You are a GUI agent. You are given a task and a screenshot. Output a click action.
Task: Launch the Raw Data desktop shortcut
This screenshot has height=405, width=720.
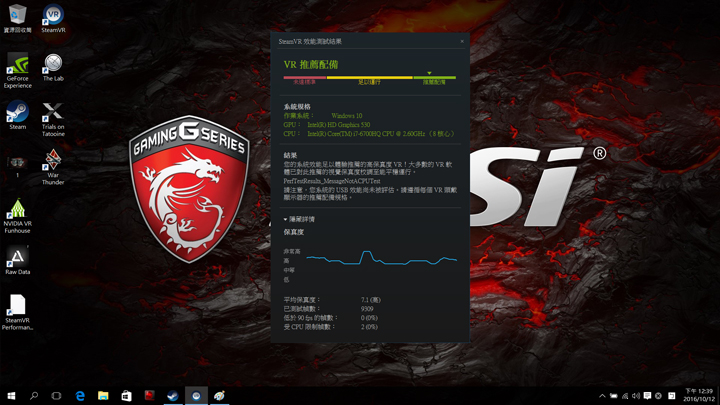[x=17, y=260]
